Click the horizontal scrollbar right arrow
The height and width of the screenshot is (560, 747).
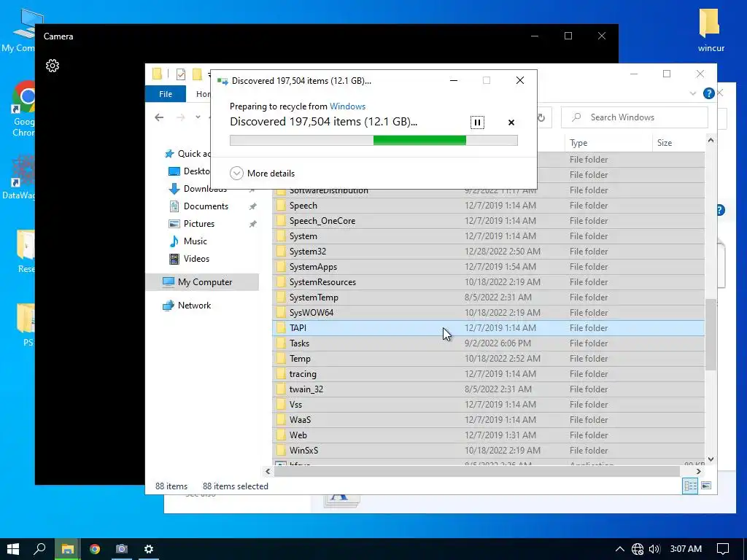point(698,472)
